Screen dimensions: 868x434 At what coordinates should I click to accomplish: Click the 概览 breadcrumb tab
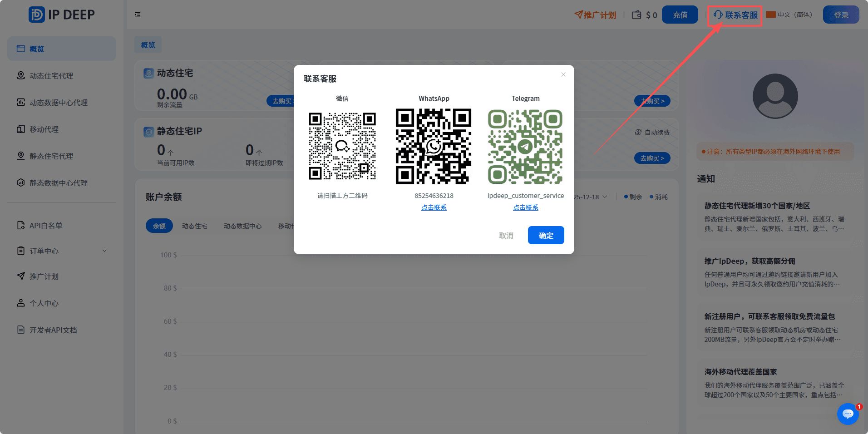tap(148, 45)
